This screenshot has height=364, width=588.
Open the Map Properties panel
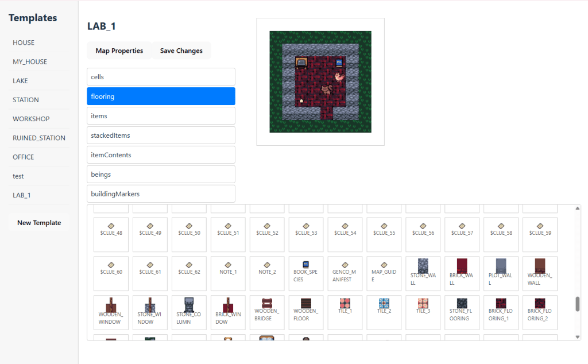click(x=119, y=51)
